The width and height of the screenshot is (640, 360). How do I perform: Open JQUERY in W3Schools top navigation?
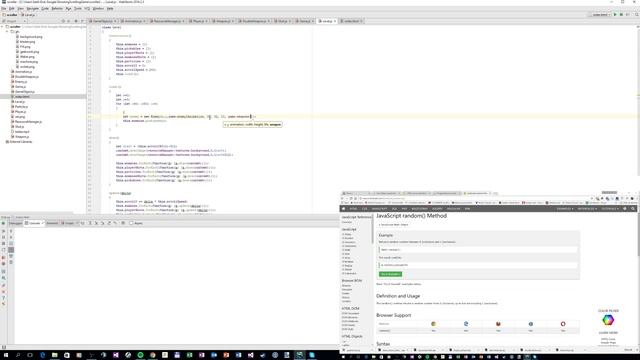click(437, 209)
